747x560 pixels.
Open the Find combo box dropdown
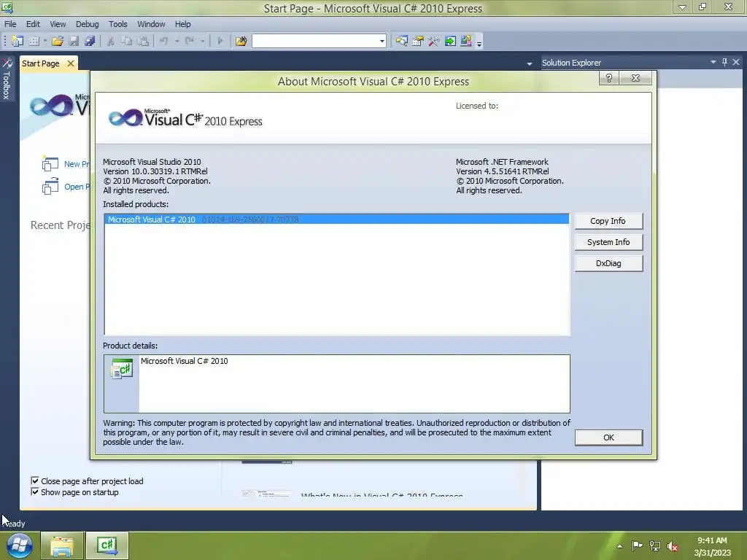click(x=382, y=41)
